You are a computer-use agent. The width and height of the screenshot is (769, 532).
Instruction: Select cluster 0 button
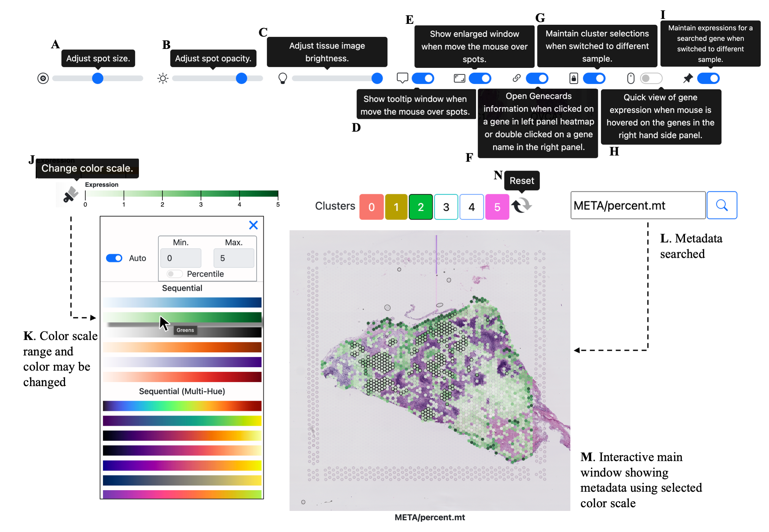[x=371, y=207]
